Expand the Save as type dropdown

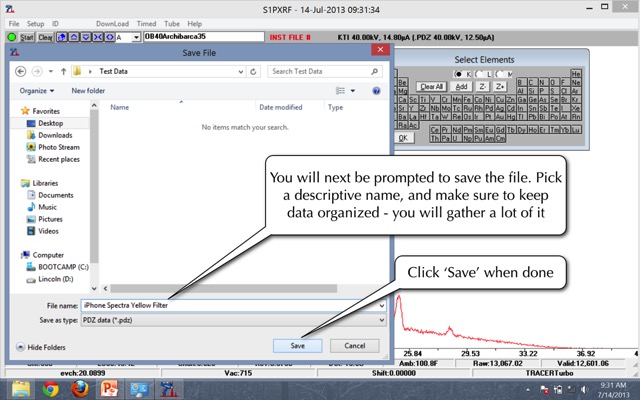coord(382,318)
